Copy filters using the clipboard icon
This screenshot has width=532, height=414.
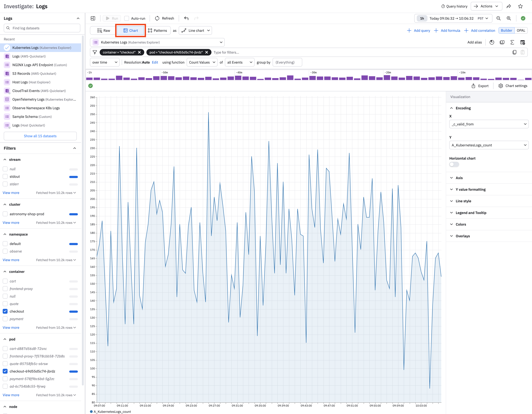[x=514, y=52]
